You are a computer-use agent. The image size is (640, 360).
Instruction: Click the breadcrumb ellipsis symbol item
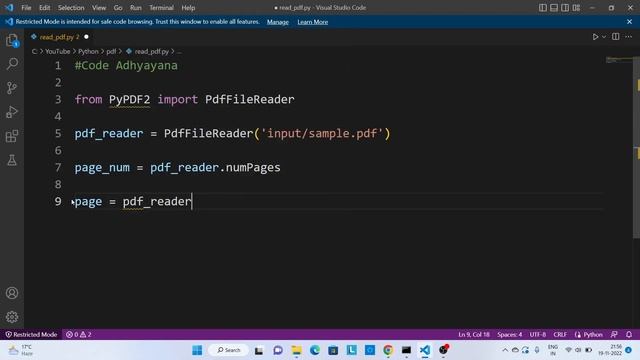179,52
